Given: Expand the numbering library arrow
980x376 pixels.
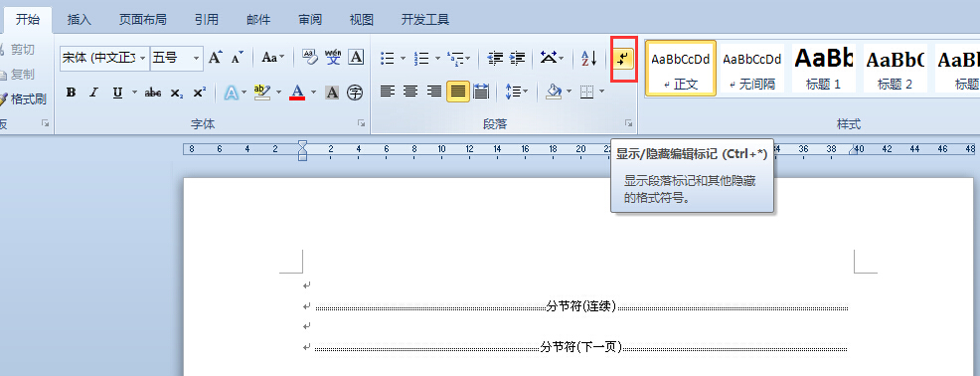Looking at the screenshot, I should pos(437,58).
